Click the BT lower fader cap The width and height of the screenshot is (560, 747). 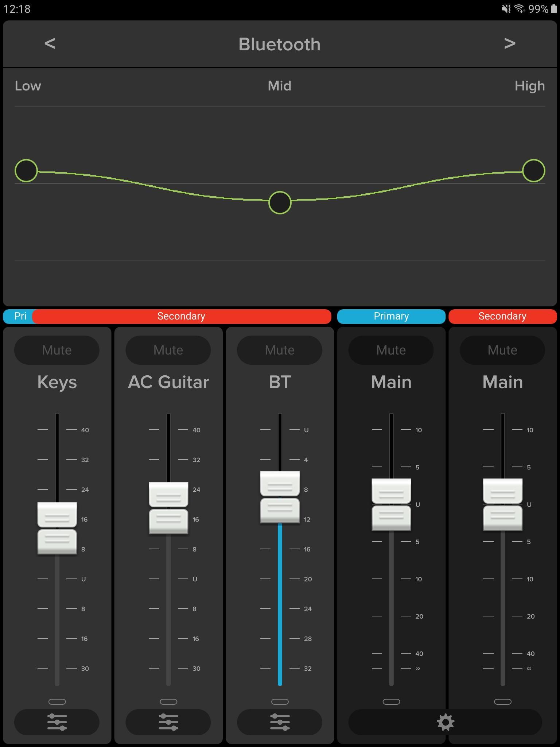click(x=280, y=511)
